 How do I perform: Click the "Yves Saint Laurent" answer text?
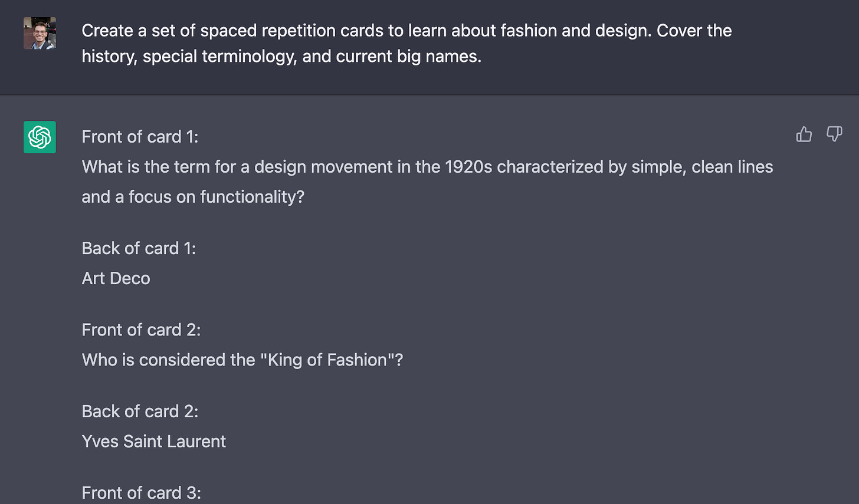click(153, 442)
